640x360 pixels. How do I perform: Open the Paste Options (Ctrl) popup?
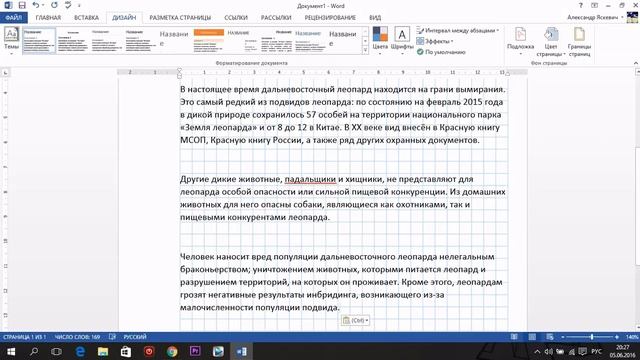pos(355,320)
